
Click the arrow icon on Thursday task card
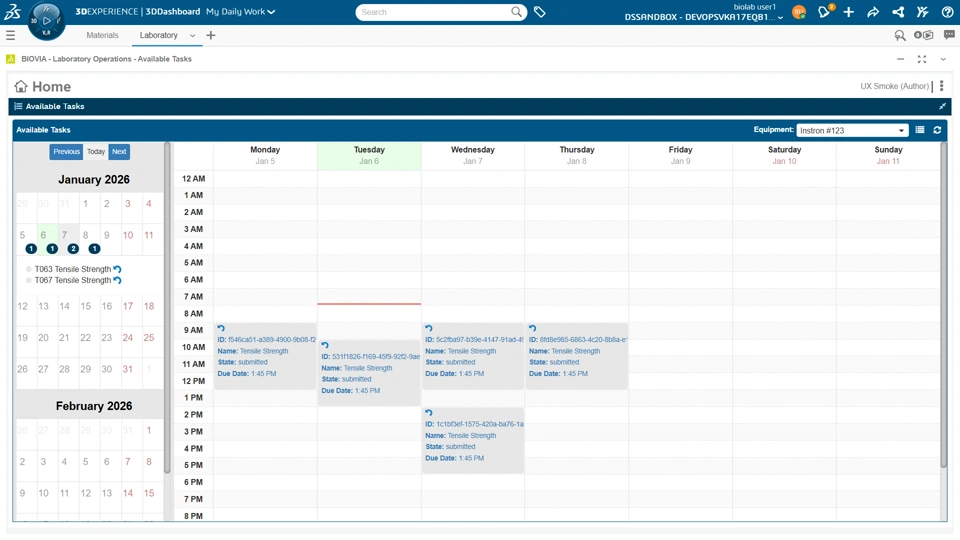pyautogui.click(x=533, y=328)
